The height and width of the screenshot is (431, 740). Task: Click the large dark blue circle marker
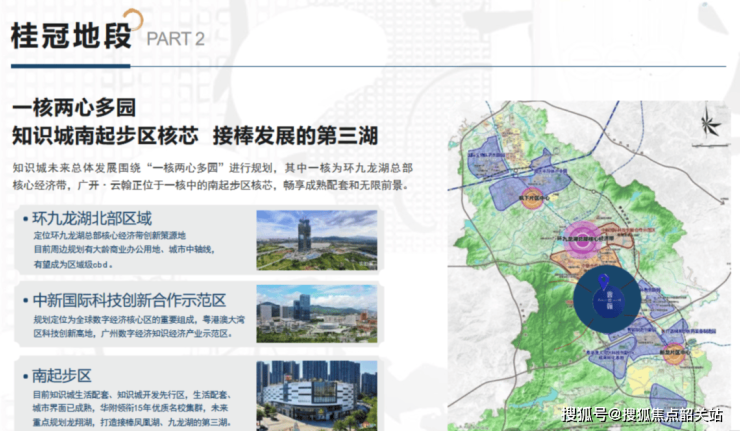(x=607, y=299)
